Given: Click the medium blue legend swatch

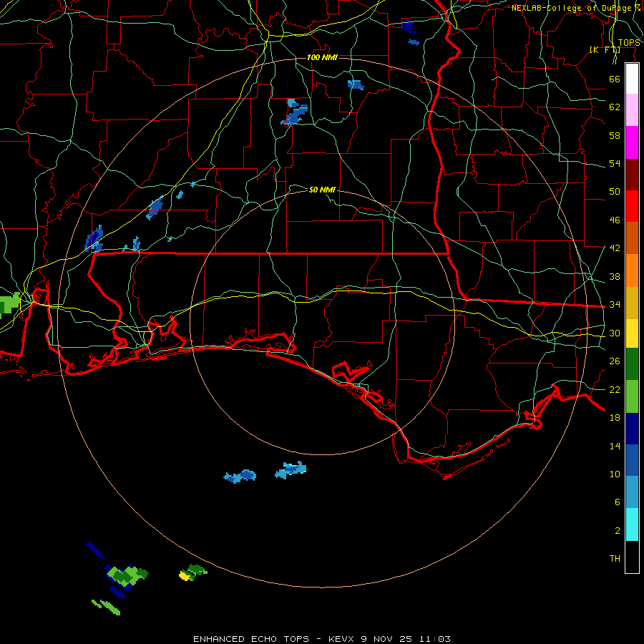Looking at the screenshot, I should 632,460.
